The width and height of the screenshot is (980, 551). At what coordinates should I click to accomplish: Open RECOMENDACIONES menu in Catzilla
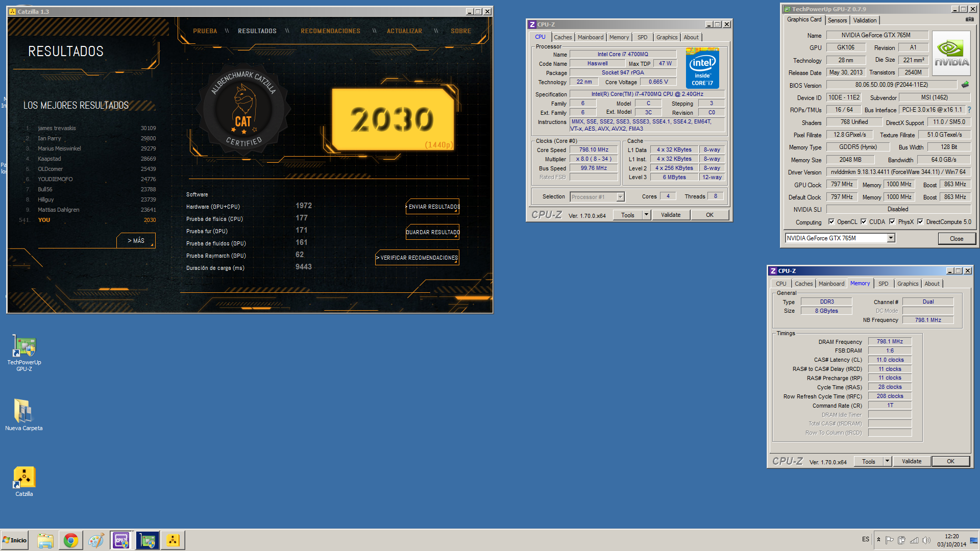(330, 31)
